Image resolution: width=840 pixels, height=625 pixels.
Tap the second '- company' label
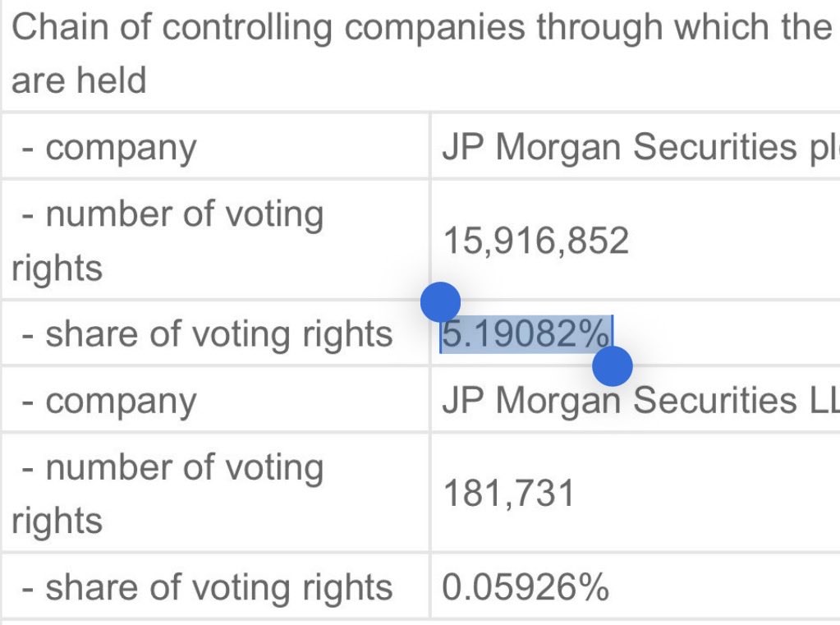click(109, 402)
